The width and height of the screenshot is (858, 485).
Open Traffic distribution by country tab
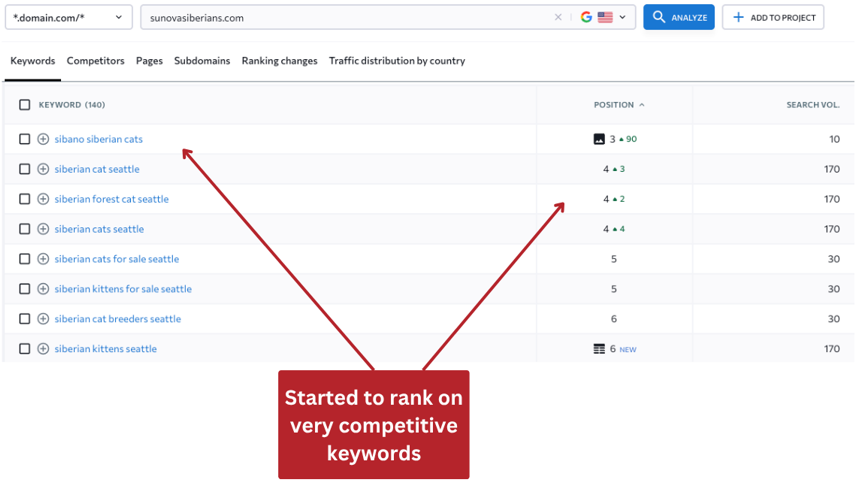pos(397,61)
